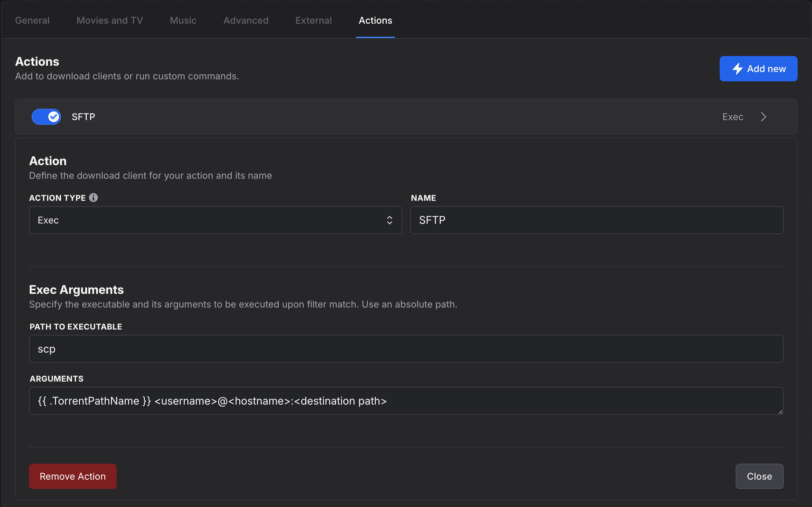The height and width of the screenshot is (507, 812).
Task: Focus the Path to Executable field
Action: 406,349
